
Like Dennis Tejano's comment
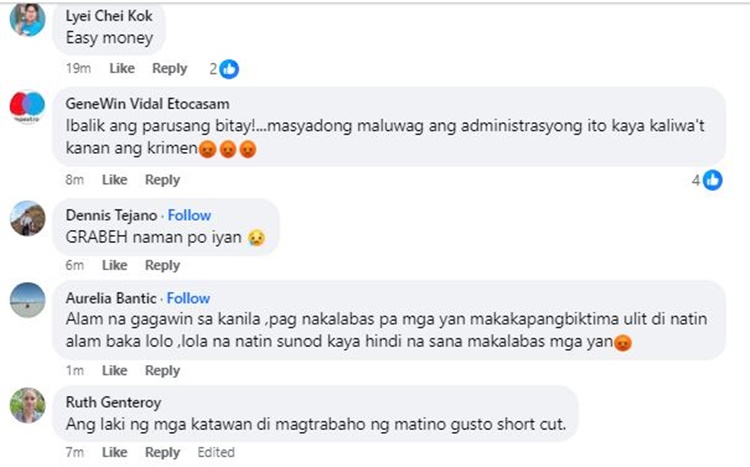(114, 265)
